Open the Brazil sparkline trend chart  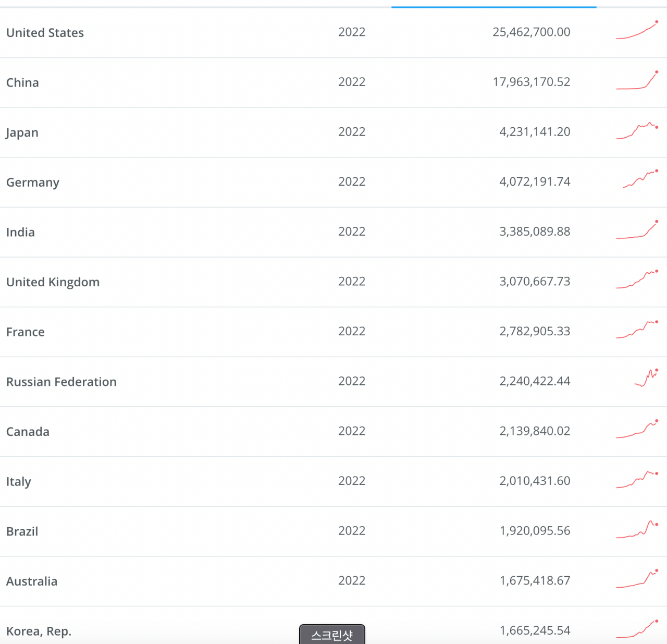coord(637,529)
